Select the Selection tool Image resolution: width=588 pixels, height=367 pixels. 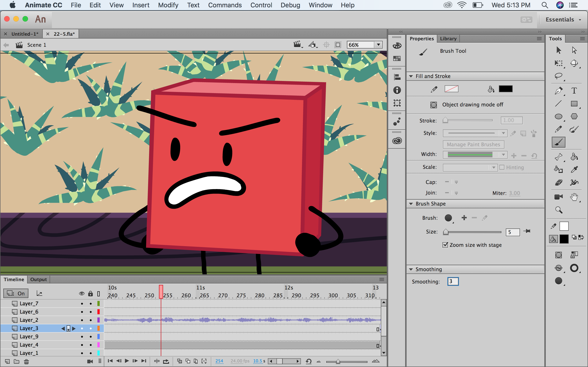[x=558, y=50]
